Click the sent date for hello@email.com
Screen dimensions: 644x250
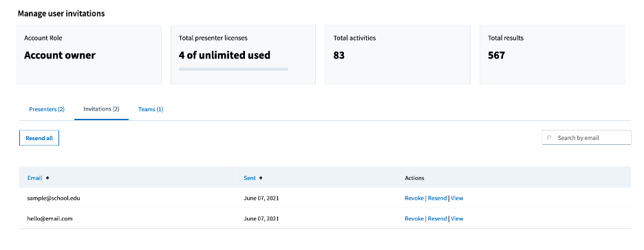pyautogui.click(x=261, y=218)
